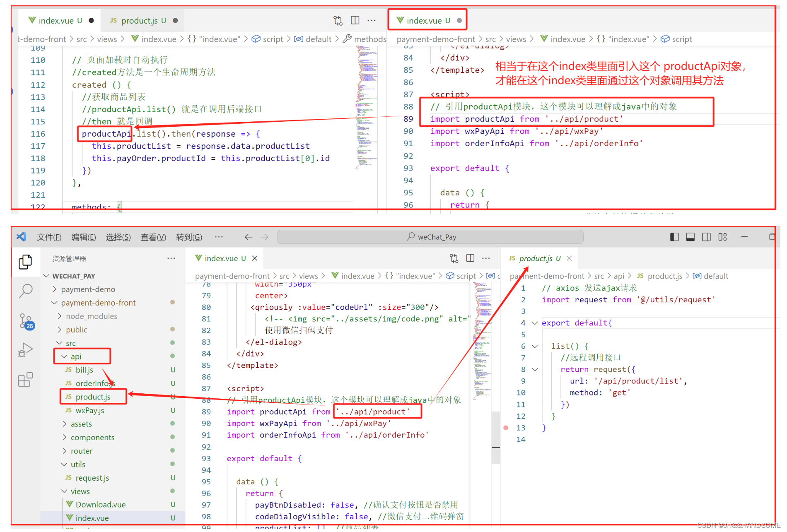The height and width of the screenshot is (532, 787).
Task: Open the Search view in activity bar
Action: (x=26, y=291)
